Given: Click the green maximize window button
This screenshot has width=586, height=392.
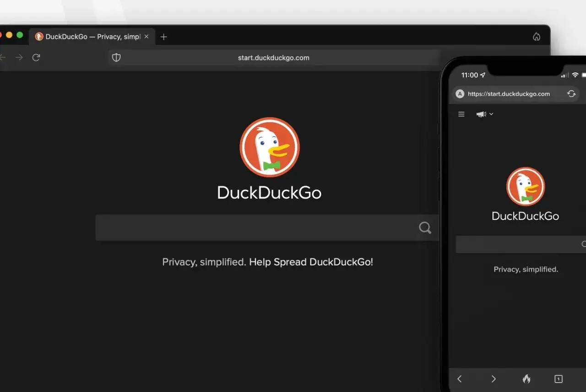Looking at the screenshot, I should [x=20, y=35].
